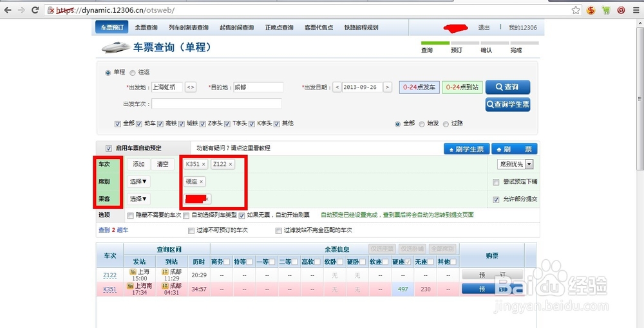Open 列车时刻表查询 menu item
The width and height of the screenshot is (644, 328).
point(189,28)
